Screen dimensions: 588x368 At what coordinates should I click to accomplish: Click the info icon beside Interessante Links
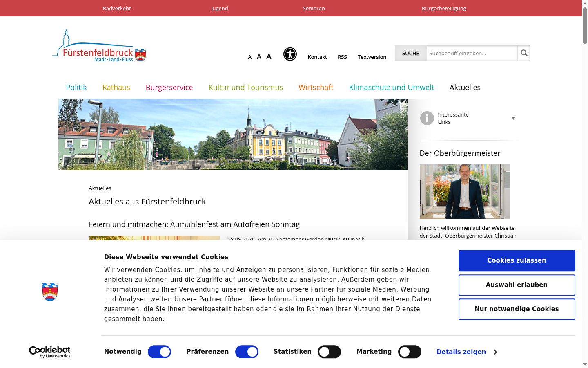(x=427, y=118)
